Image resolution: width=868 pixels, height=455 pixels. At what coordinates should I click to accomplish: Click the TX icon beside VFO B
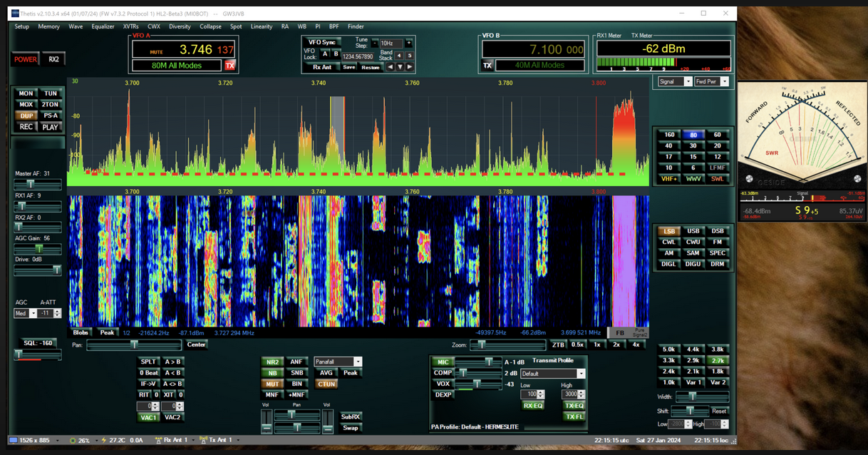(x=487, y=66)
